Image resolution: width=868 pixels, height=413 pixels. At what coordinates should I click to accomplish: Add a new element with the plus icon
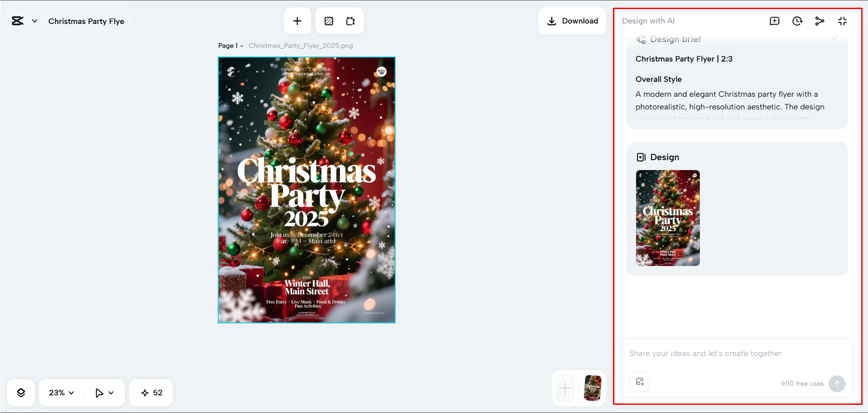coord(297,21)
